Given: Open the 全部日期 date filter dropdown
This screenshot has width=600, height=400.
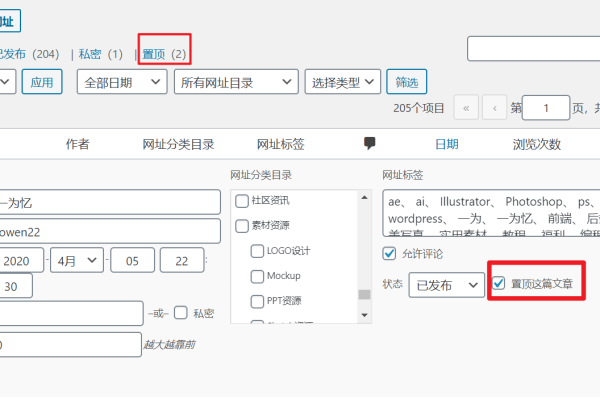Looking at the screenshot, I should pos(120,82).
